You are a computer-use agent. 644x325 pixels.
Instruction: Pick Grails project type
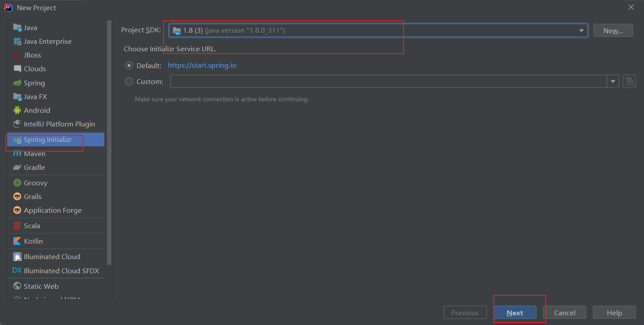coord(56,196)
